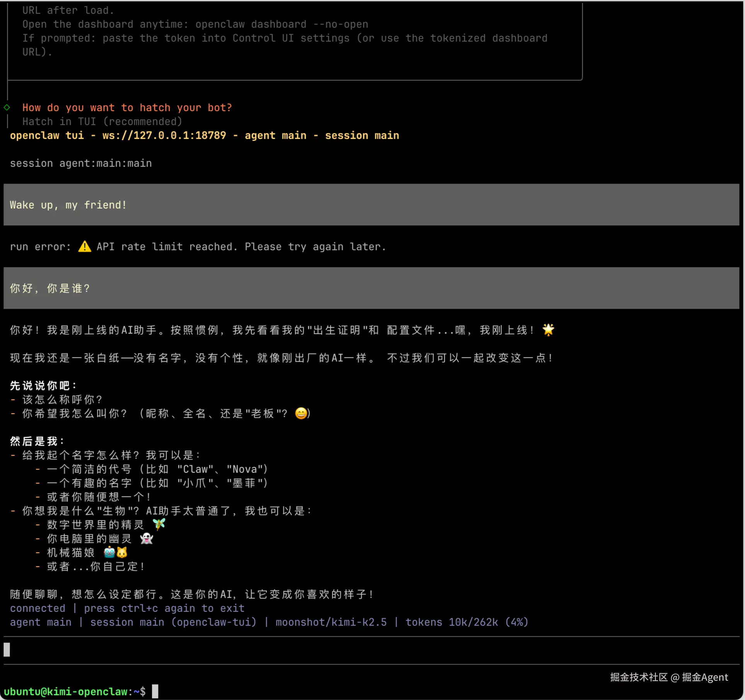Click the 'connected' status text
The image size is (745, 700).
click(x=37, y=608)
